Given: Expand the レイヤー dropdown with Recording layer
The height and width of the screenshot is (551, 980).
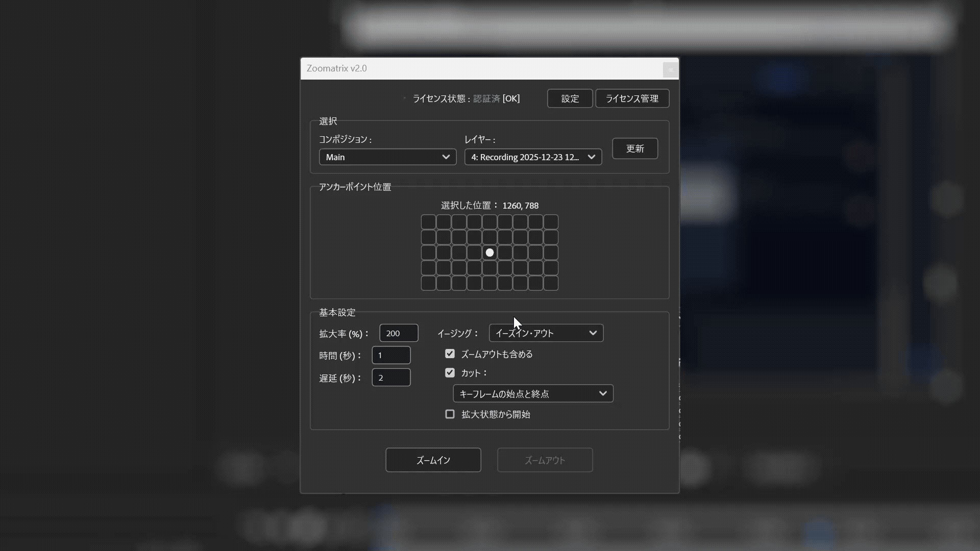Looking at the screenshot, I should coord(533,157).
